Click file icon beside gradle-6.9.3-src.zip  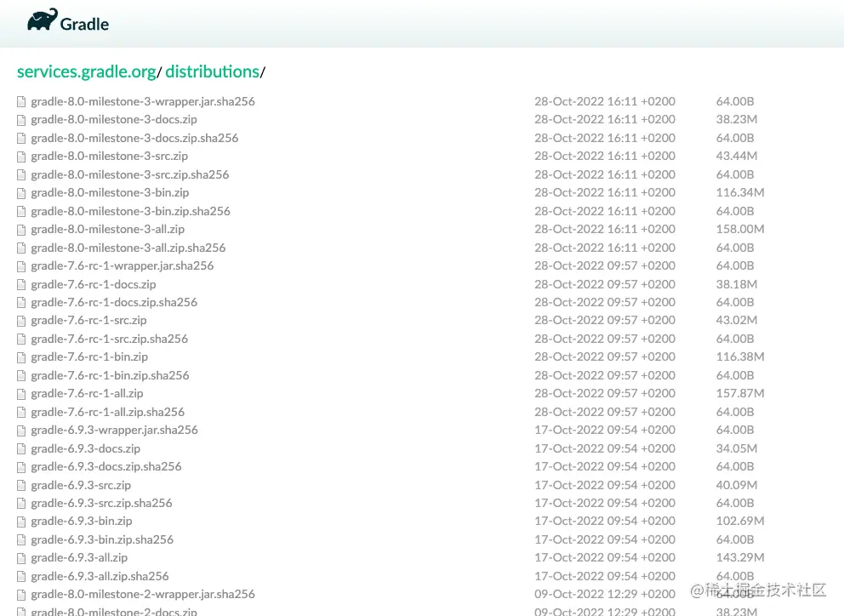(21, 486)
